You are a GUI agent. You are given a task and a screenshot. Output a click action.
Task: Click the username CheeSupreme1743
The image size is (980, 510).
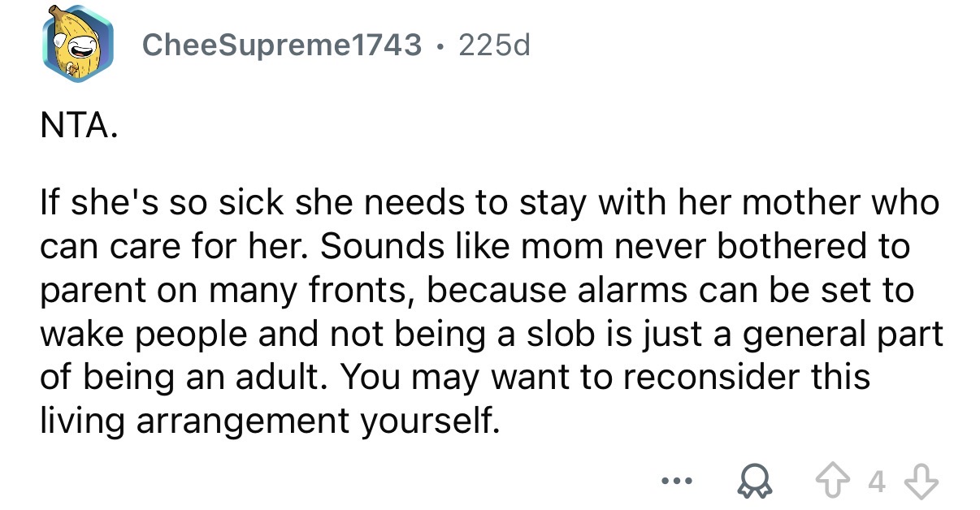coord(282,45)
